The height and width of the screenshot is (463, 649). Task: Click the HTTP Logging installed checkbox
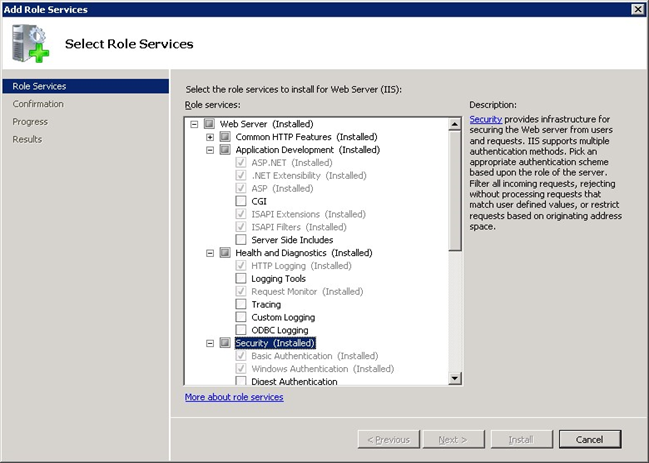[241, 265]
